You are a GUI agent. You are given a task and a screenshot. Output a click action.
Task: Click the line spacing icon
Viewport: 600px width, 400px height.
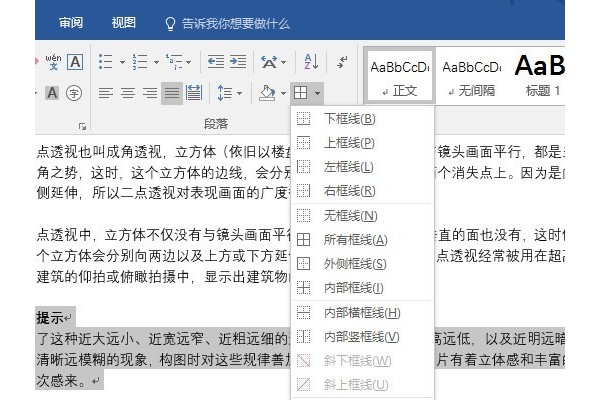[224, 93]
